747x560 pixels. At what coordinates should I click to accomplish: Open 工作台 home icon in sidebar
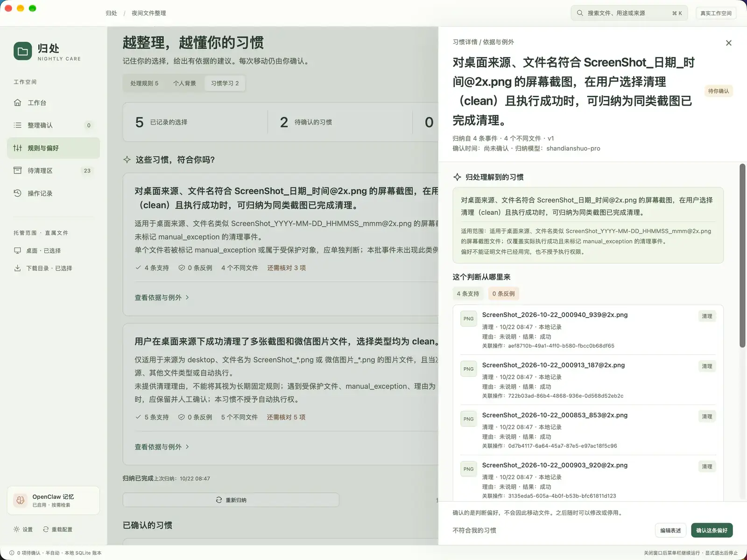click(x=18, y=102)
